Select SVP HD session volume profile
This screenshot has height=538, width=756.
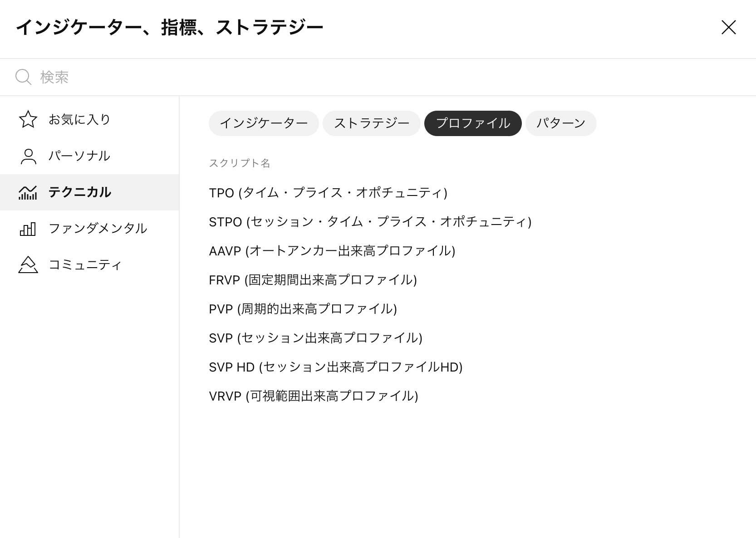[x=335, y=367]
